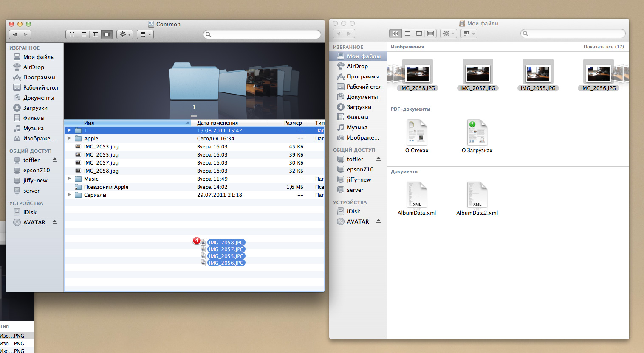
Task: Select the IMG_2057.JPG thumbnail in Изображения
Action: point(477,73)
